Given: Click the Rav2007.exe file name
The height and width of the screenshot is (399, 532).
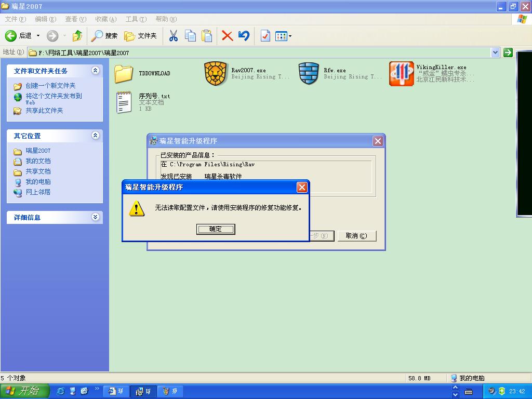Looking at the screenshot, I should coord(248,70).
